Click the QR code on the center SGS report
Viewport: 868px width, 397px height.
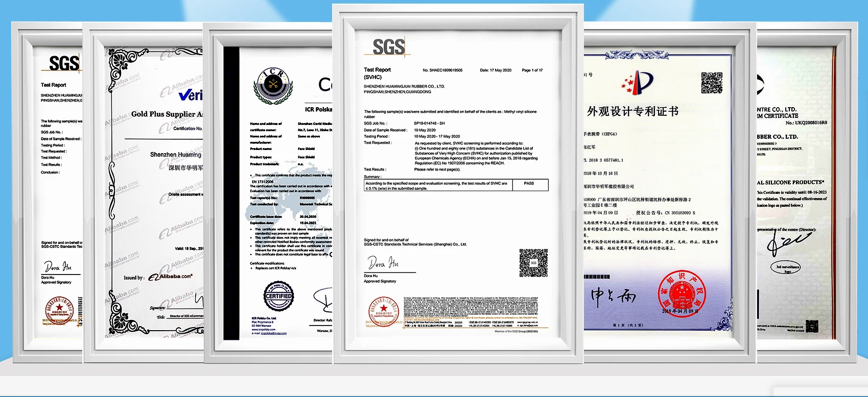click(x=533, y=263)
